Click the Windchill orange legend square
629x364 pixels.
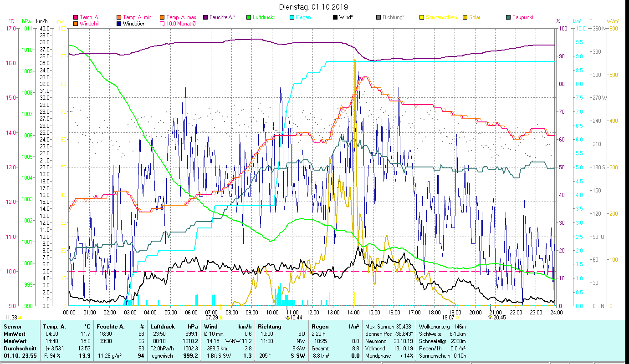76,24
